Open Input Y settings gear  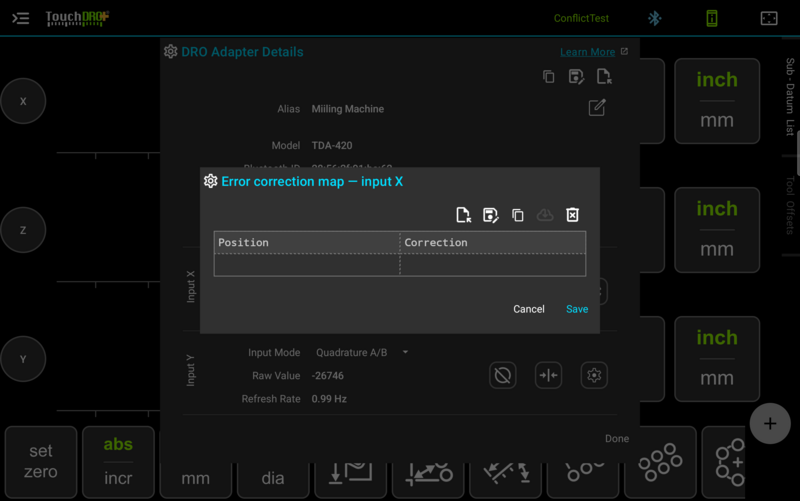(x=594, y=375)
